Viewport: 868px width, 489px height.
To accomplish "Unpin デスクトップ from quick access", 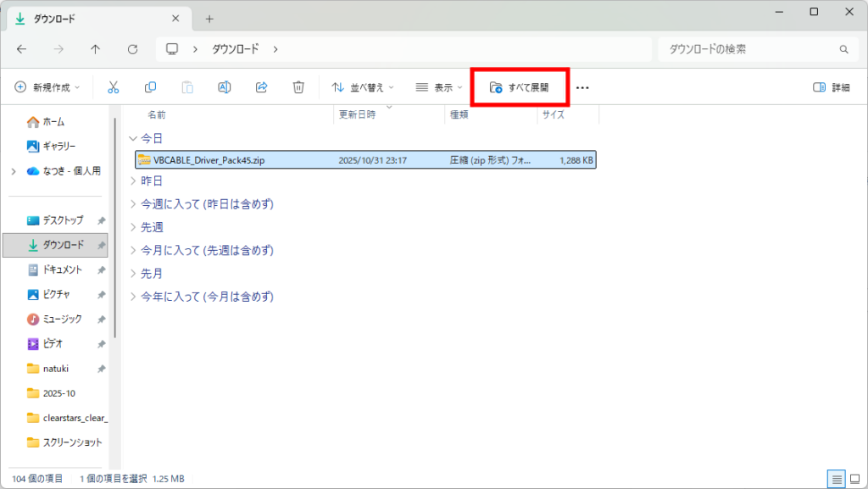I will coord(101,220).
